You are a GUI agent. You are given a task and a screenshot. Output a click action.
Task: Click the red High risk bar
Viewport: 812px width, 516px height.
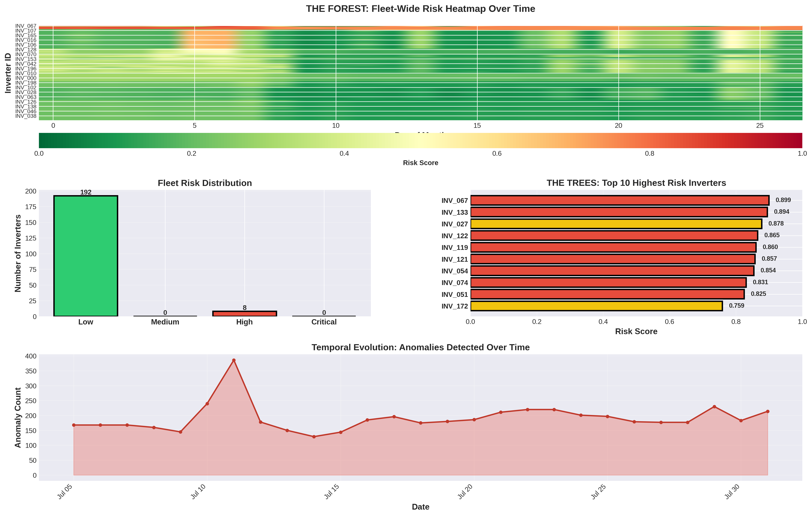tap(244, 314)
